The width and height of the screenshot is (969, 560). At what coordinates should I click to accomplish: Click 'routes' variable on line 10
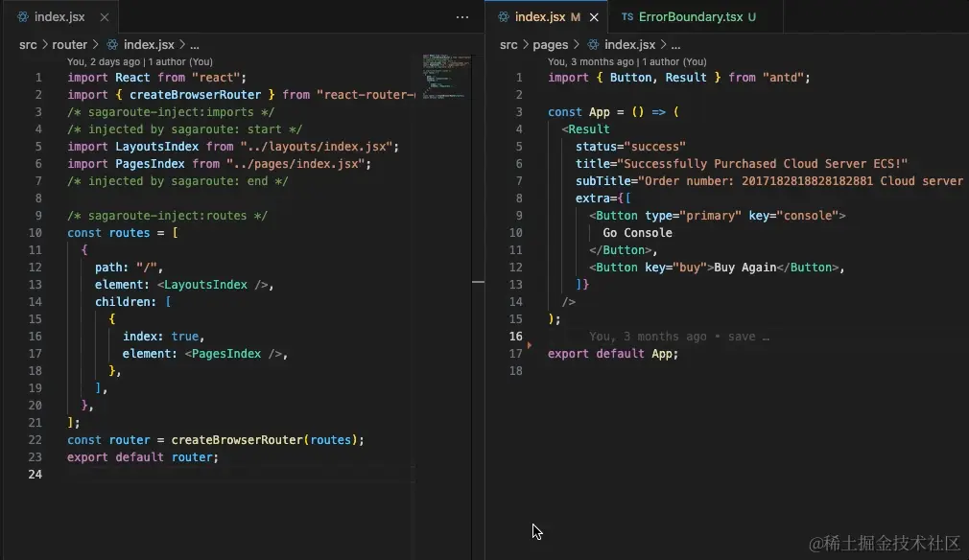pos(130,233)
